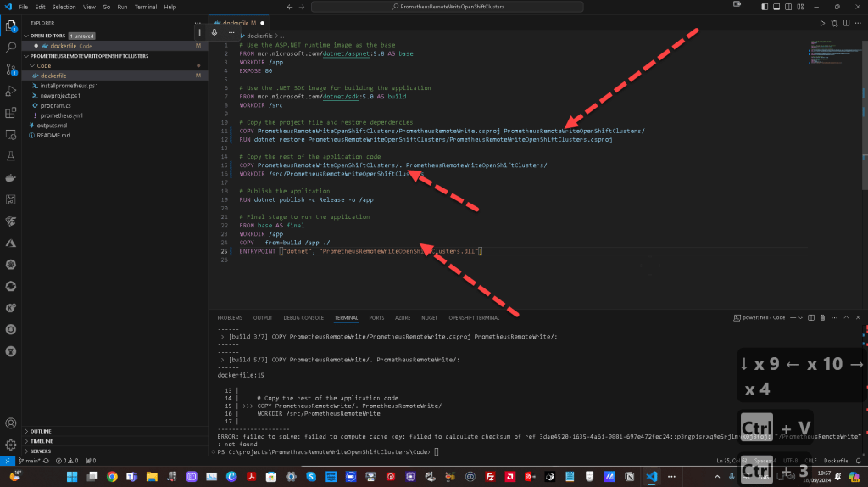
Task: Open the Explorer view in the activity bar
Action: [x=10, y=26]
